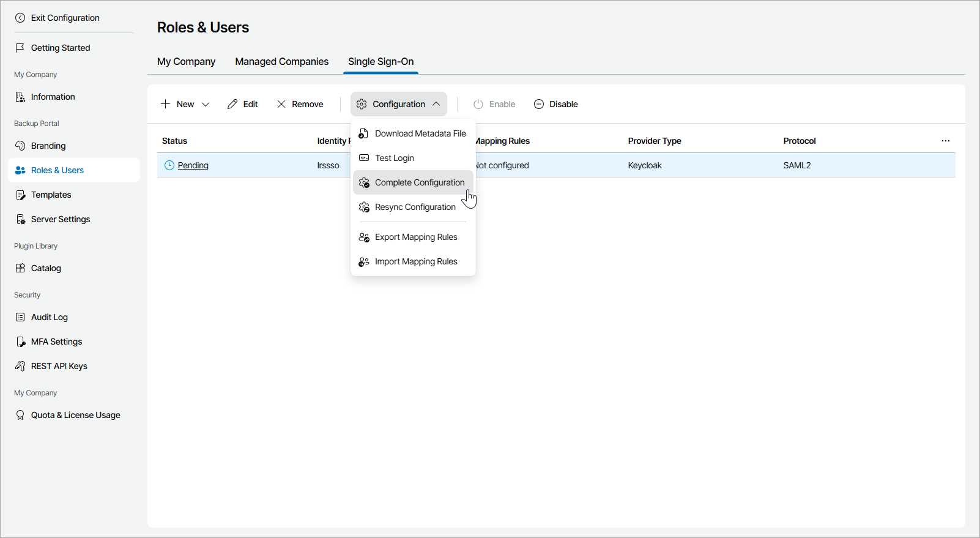The image size is (980, 538).
Task: Click the Remove button
Action: pyautogui.click(x=300, y=104)
